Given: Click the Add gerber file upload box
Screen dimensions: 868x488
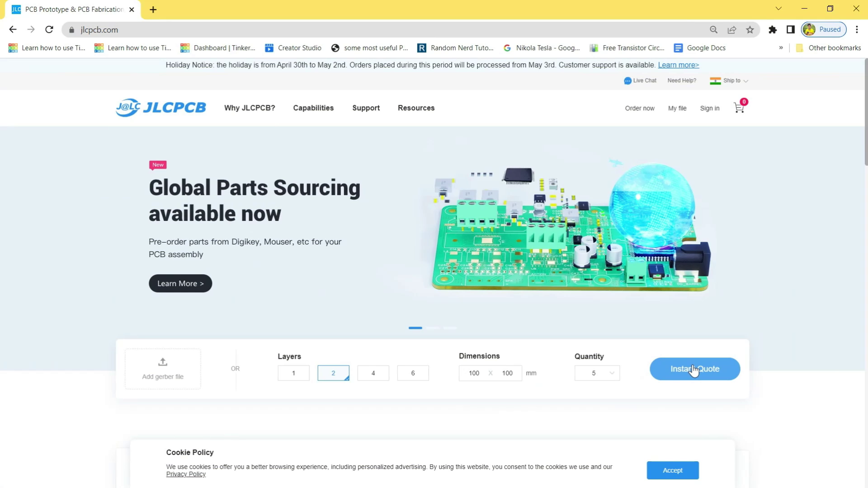Looking at the screenshot, I should pyautogui.click(x=163, y=369).
